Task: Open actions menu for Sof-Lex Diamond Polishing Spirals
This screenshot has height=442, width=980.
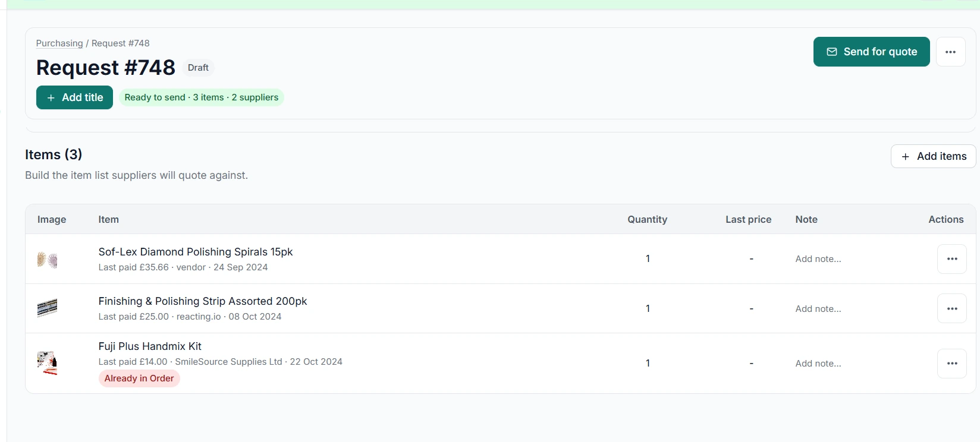Action: tap(952, 259)
